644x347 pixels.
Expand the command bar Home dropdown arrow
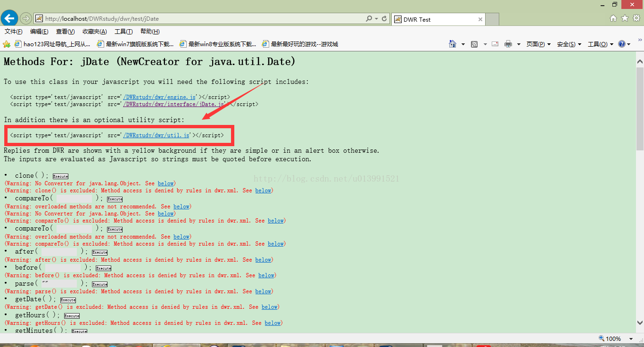pyautogui.click(x=463, y=44)
